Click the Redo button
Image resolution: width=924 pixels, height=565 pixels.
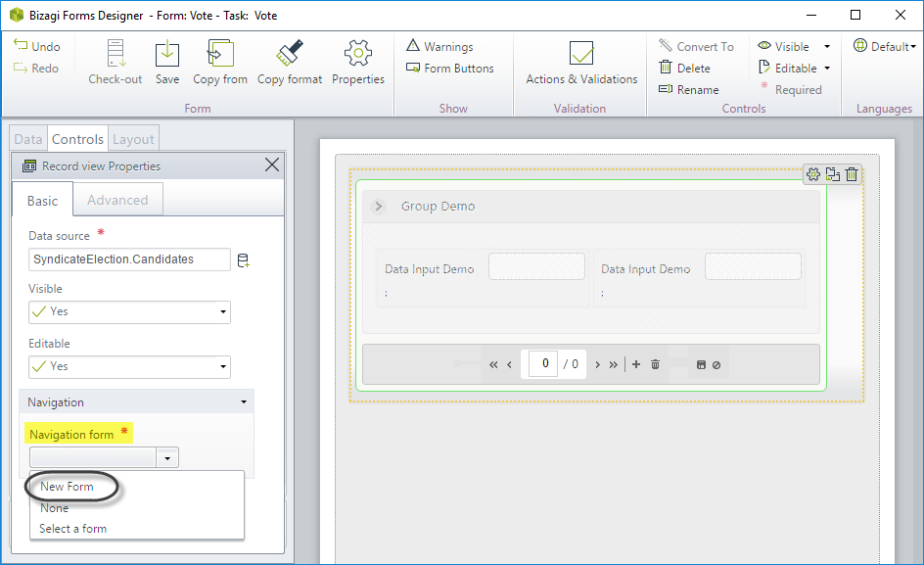click(x=36, y=69)
